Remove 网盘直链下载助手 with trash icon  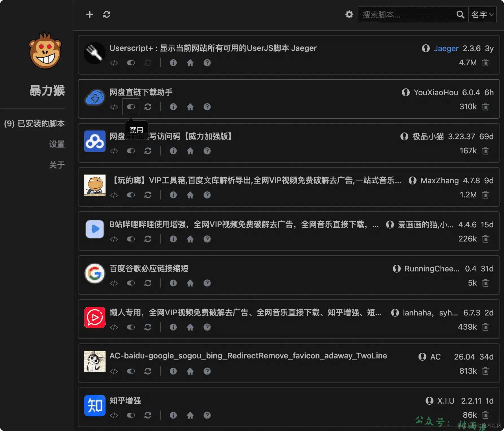tap(485, 106)
